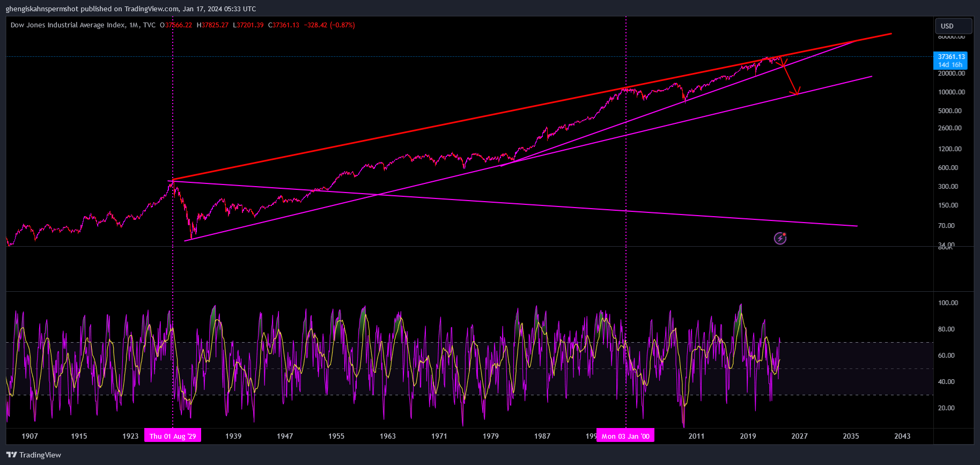This screenshot has height=465, width=980.
Task: Click the 1907 label on time axis
Action: click(30, 436)
